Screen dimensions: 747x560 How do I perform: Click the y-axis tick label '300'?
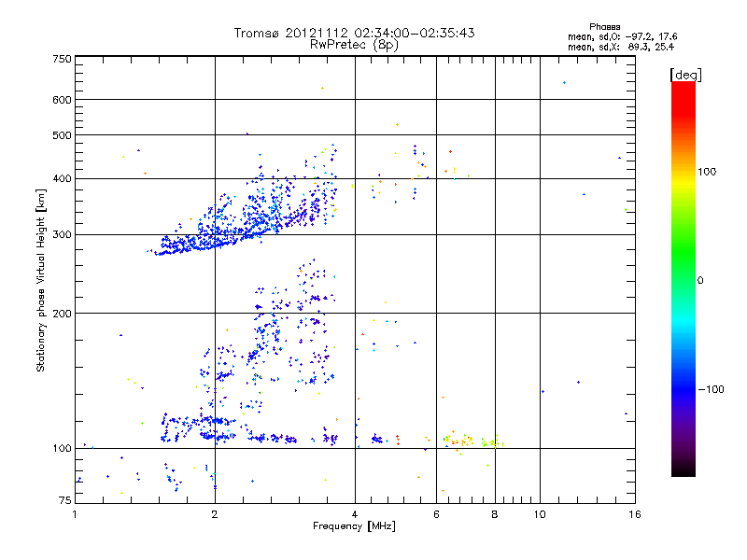point(62,235)
